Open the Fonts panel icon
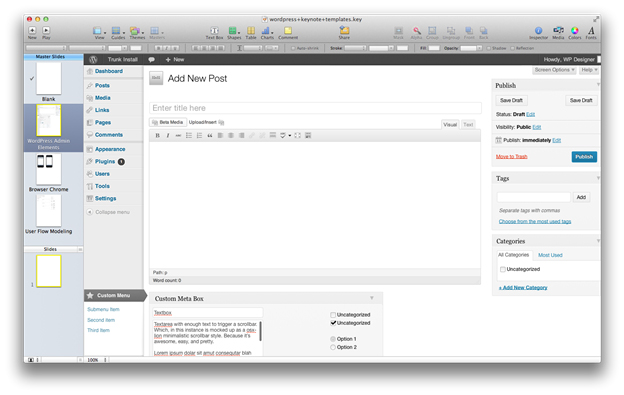624x395 pixels. coord(591,31)
